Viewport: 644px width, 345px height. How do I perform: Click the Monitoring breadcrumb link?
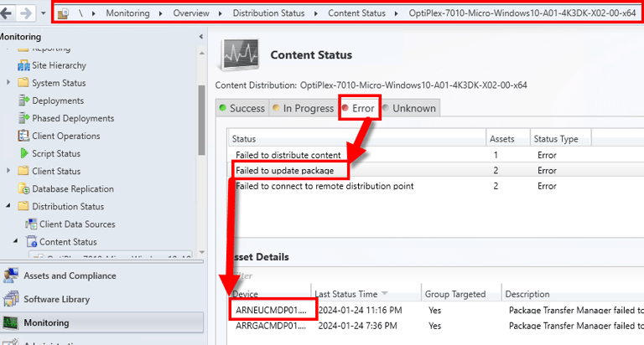(x=127, y=13)
